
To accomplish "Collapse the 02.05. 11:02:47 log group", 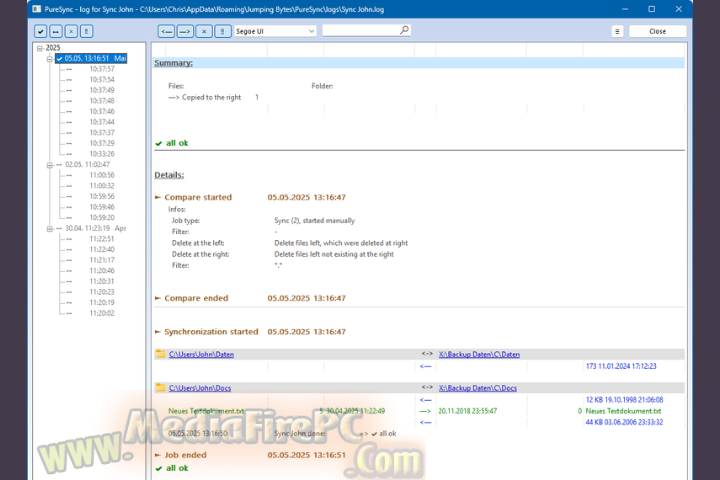I will [50, 165].
